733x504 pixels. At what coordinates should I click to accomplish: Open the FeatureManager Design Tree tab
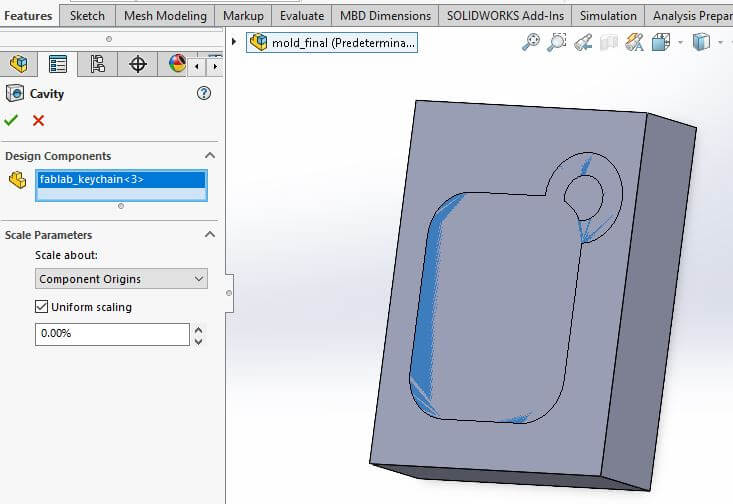click(18, 64)
